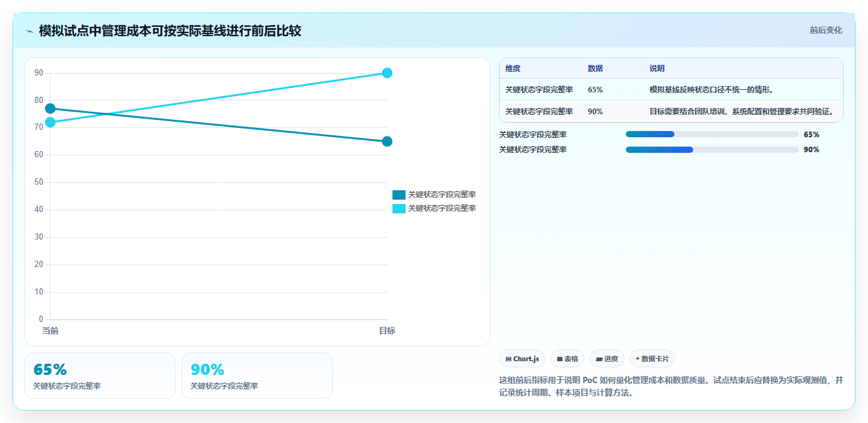Click the description starting 目标需要结合团队培训
Screen dimensions: 868x423
[x=742, y=112]
